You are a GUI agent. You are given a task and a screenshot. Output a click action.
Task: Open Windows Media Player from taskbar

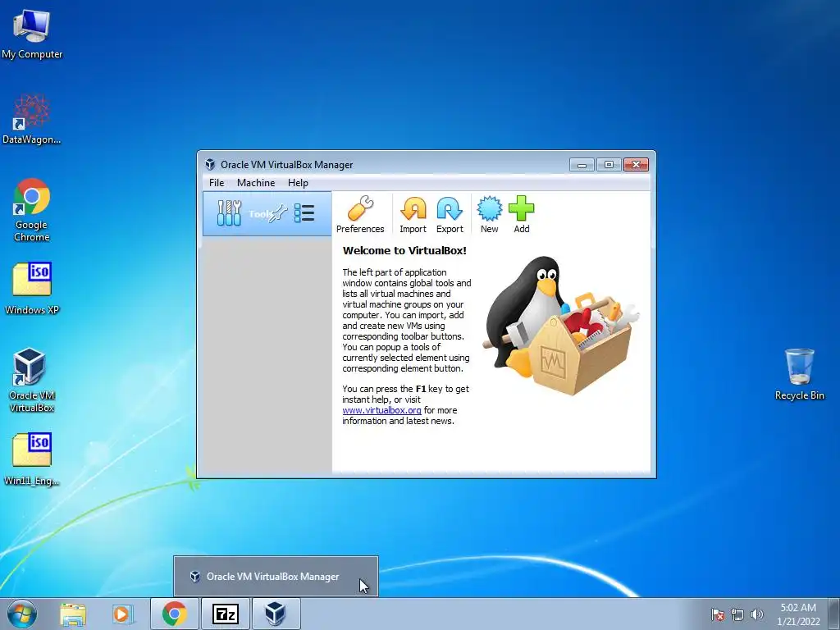point(123,614)
